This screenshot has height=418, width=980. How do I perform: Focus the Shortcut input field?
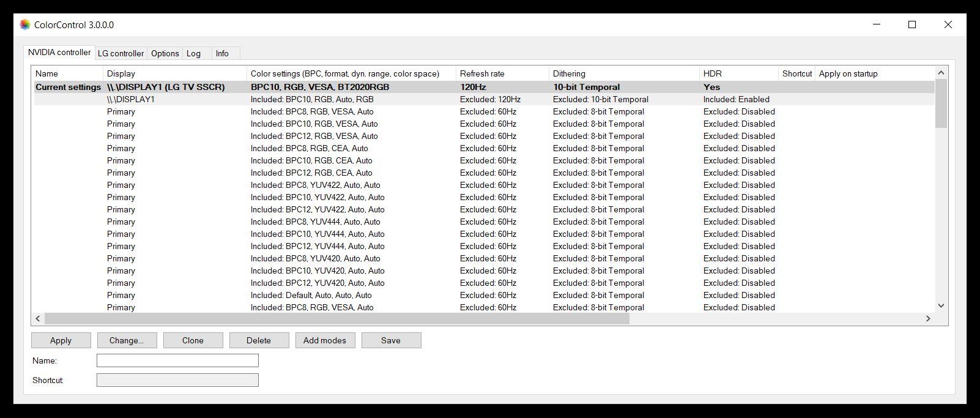[x=177, y=380]
